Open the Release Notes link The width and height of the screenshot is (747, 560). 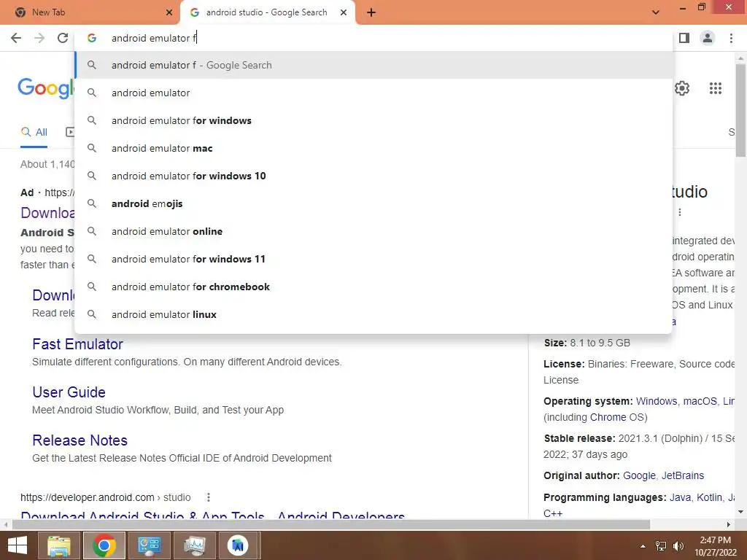point(80,440)
